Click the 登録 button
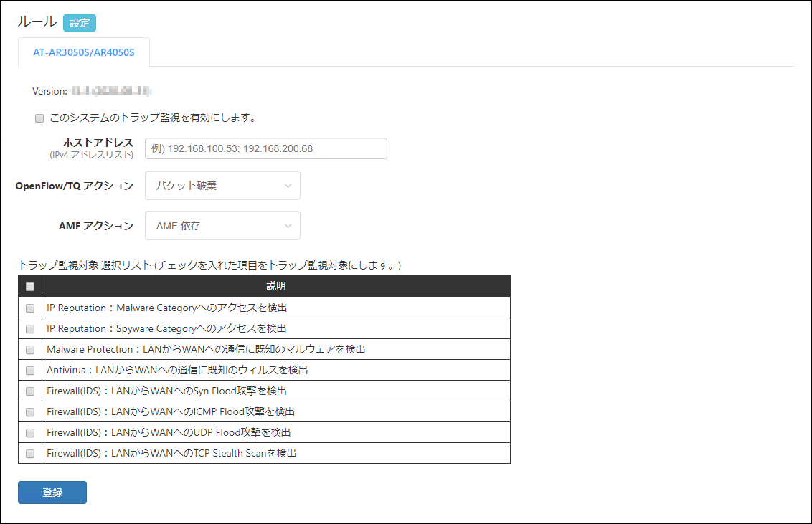Image resolution: width=812 pixels, height=524 pixels. (x=52, y=492)
